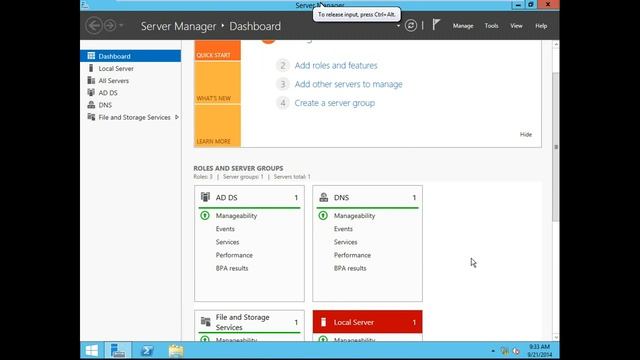640x360 pixels.
Task: Expand the dropdown arrow beside refresh icon
Action: [x=398, y=26]
